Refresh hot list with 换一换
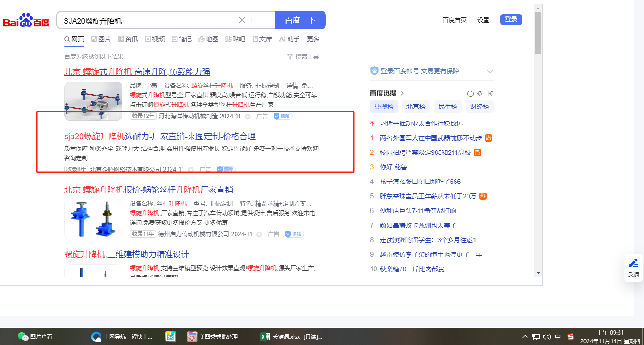This screenshot has width=644, height=345. pos(481,94)
